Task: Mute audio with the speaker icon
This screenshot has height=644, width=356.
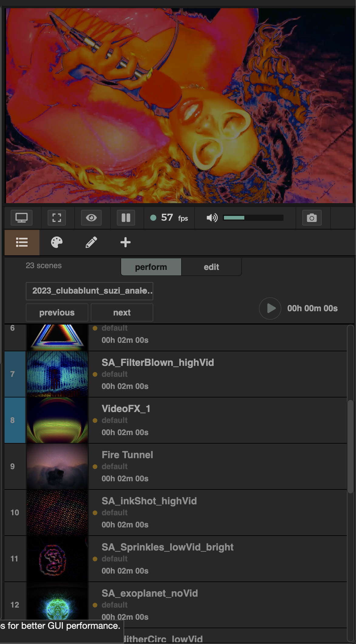Action: click(212, 218)
